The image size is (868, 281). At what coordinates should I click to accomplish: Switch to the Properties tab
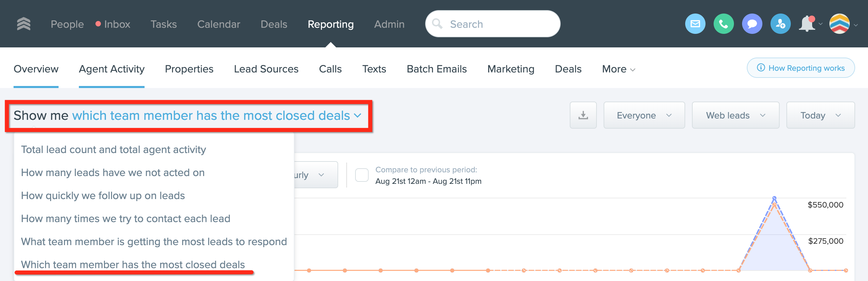[x=189, y=69]
